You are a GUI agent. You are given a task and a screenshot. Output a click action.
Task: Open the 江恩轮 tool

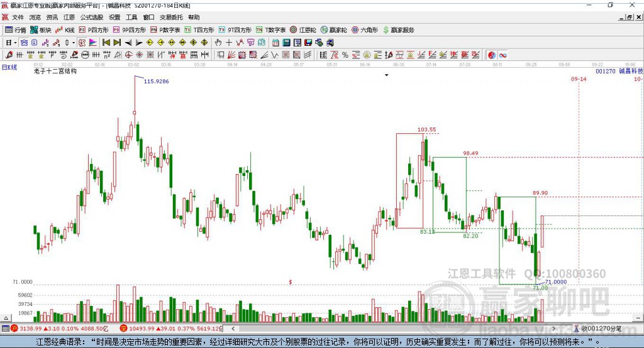(x=303, y=30)
